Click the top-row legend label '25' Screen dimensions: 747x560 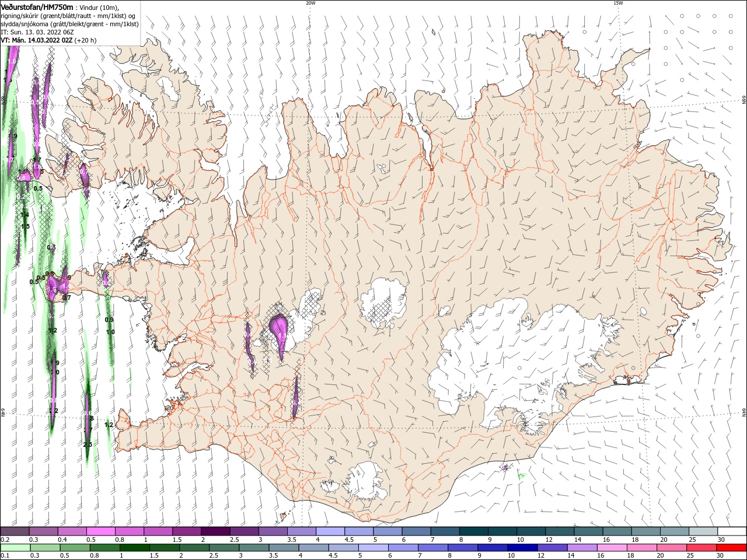click(x=692, y=540)
